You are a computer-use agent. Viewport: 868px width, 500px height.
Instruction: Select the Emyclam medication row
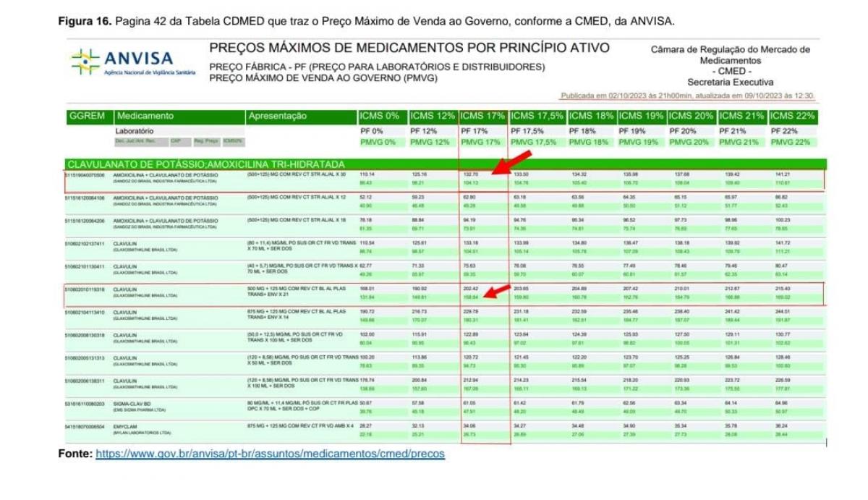click(126, 425)
